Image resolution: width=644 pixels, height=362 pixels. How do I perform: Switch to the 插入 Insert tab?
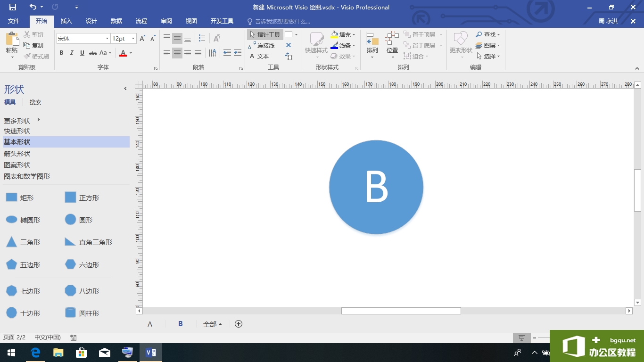66,21
